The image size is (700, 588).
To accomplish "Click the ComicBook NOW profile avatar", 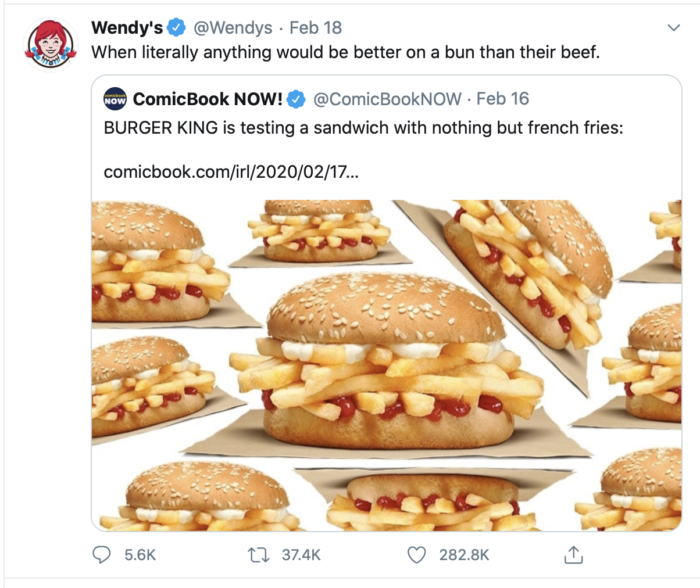I will click(x=114, y=99).
